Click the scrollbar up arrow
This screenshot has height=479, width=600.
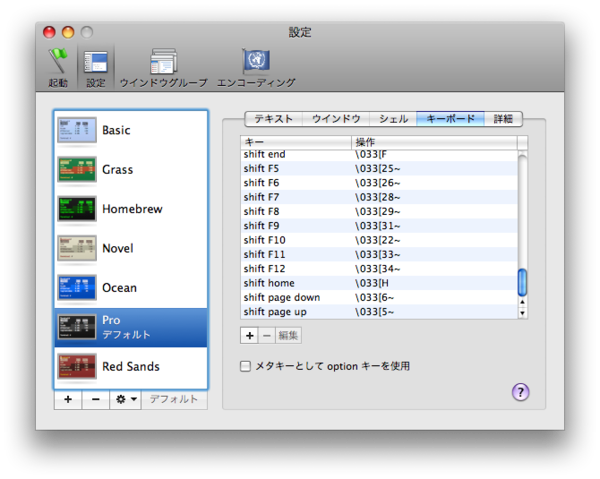[522, 302]
